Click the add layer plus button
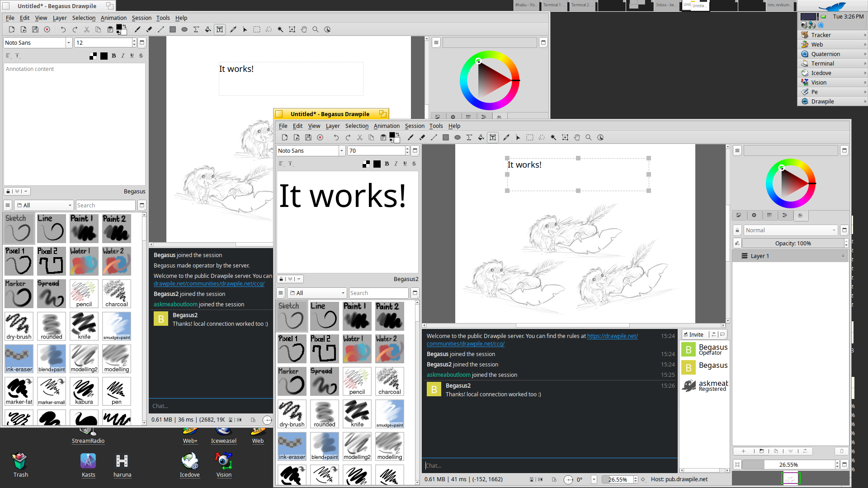Image resolution: width=868 pixels, height=488 pixels. click(743, 451)
